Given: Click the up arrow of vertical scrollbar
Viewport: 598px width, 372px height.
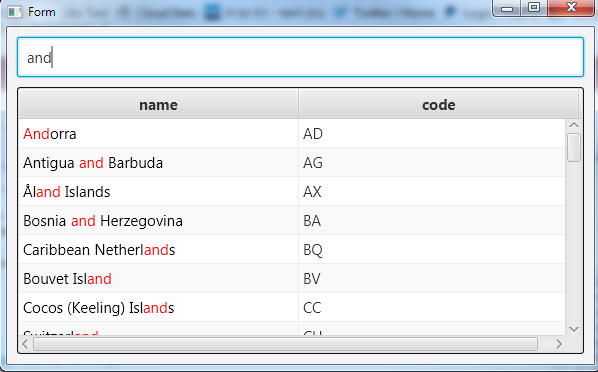Looking at the screenshot, I should pos(574,125).
